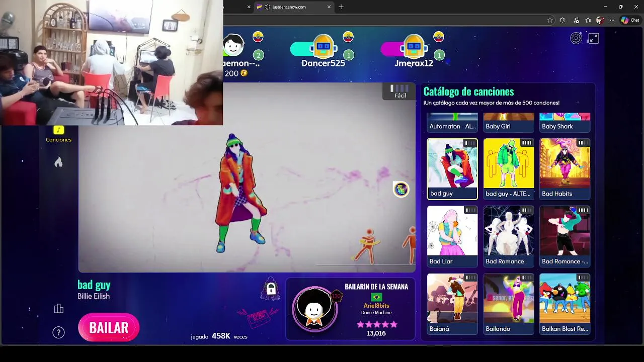
Task: Click the cassette tape sticker icon
Action: tap(258, 317)
